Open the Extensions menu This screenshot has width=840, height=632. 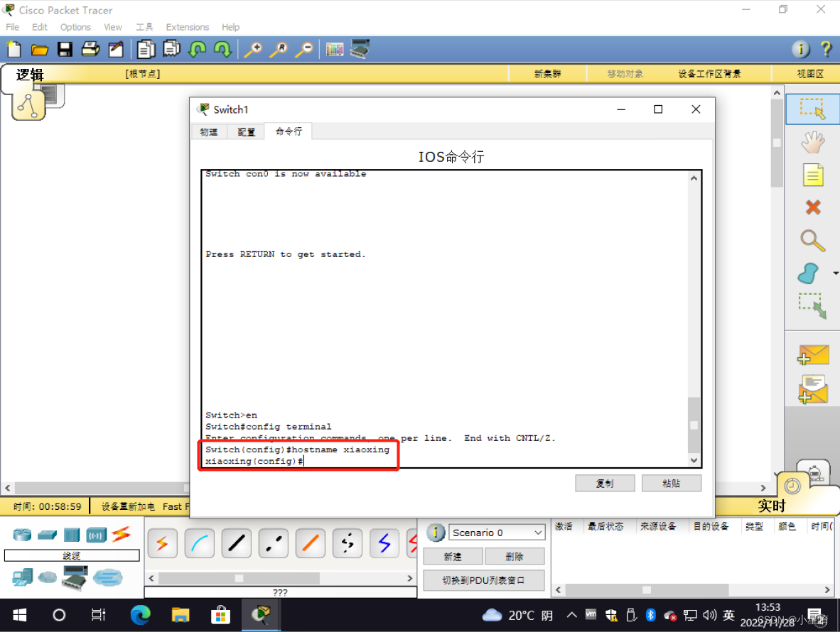click(x=187, y=27)
